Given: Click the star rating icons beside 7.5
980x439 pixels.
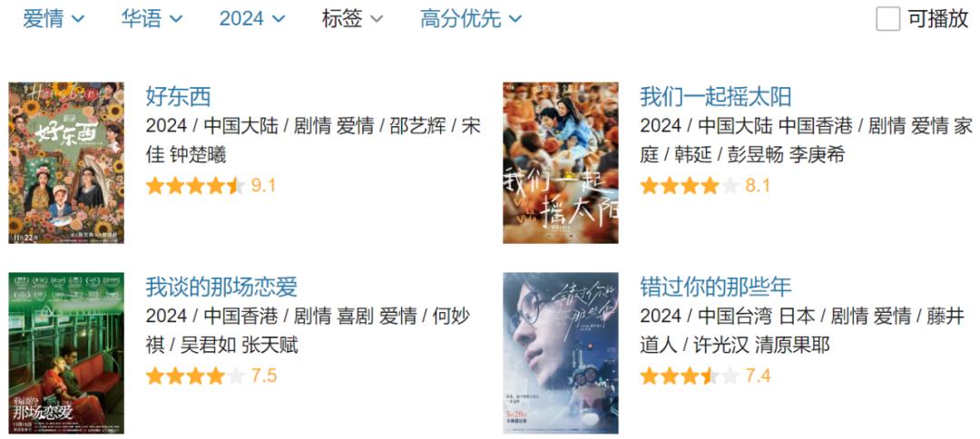Looking at the screenshot, I should click(x=195, y=376).
